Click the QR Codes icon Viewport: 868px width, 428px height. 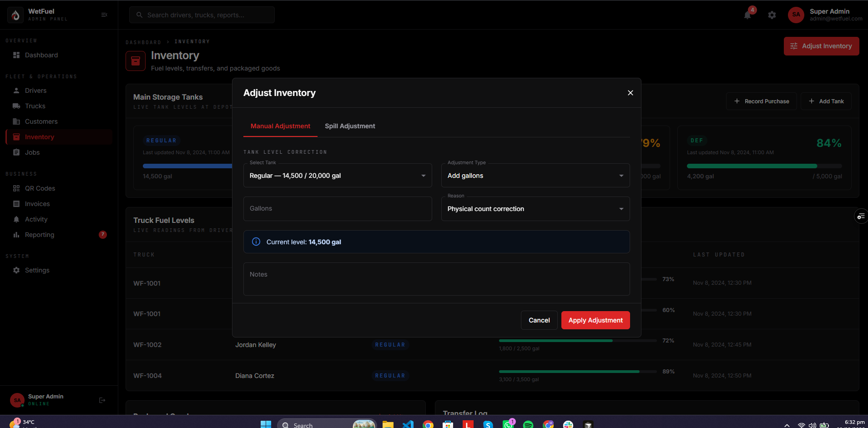(16, 188)
